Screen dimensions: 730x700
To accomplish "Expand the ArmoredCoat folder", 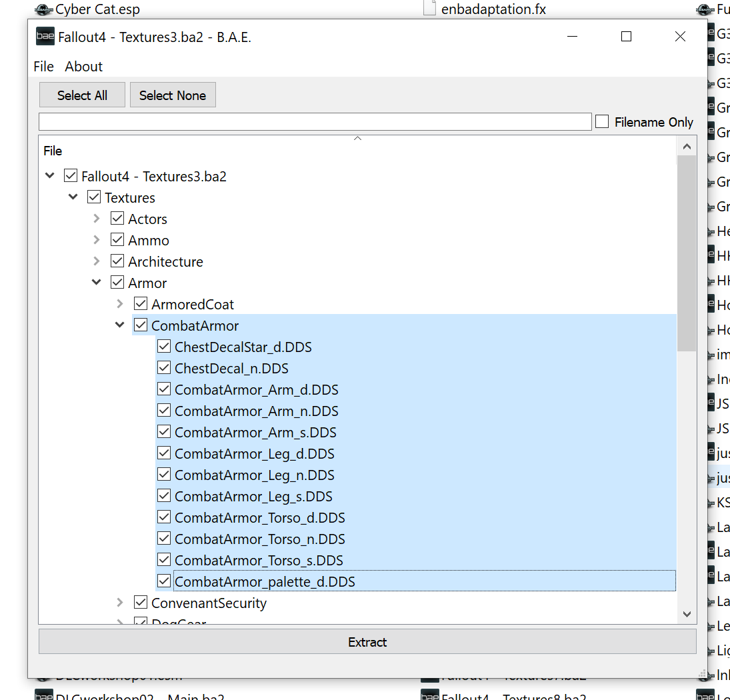I will click(x=119, y=304).
